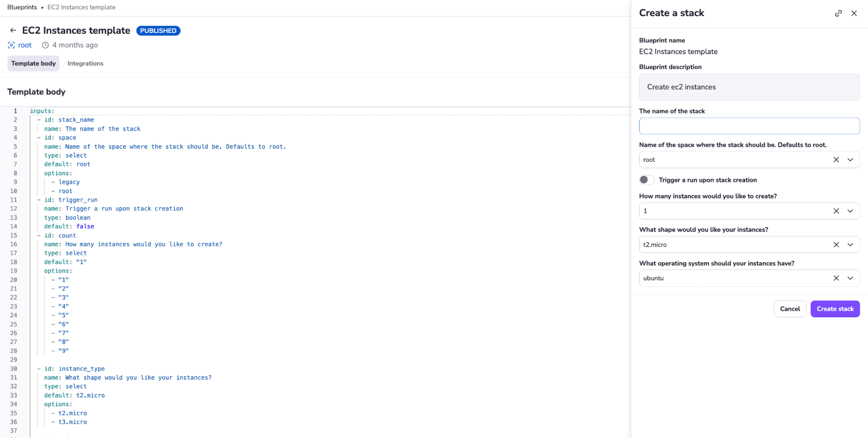Click option 't3.micro' in the code
This screenshot has width=868, height=438.
pos(73,422)
